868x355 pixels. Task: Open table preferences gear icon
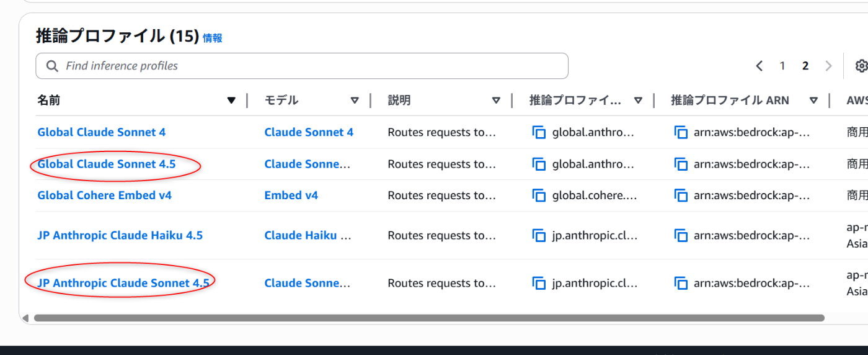861,66
